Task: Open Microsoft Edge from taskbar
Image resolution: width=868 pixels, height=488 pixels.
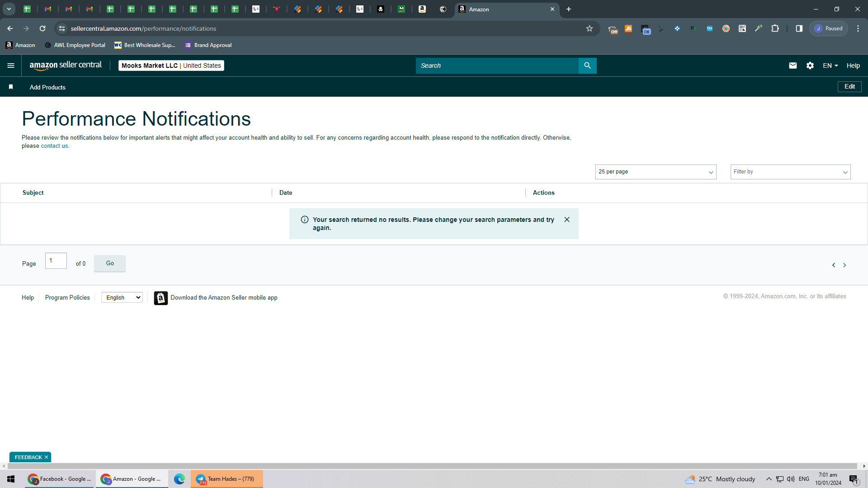Action: (x=179, y=479)
